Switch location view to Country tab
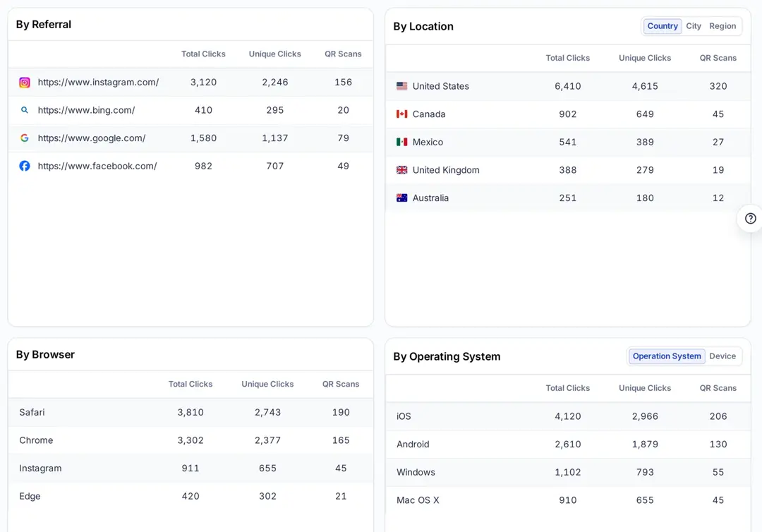Screen dimensions: 762x532 tap(663, 26)
